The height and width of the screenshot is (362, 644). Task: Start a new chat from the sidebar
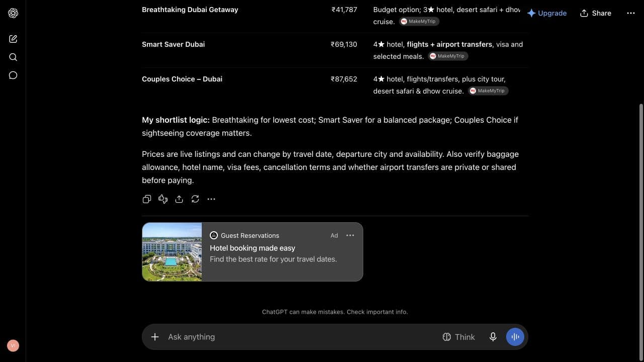pos(13,39)
